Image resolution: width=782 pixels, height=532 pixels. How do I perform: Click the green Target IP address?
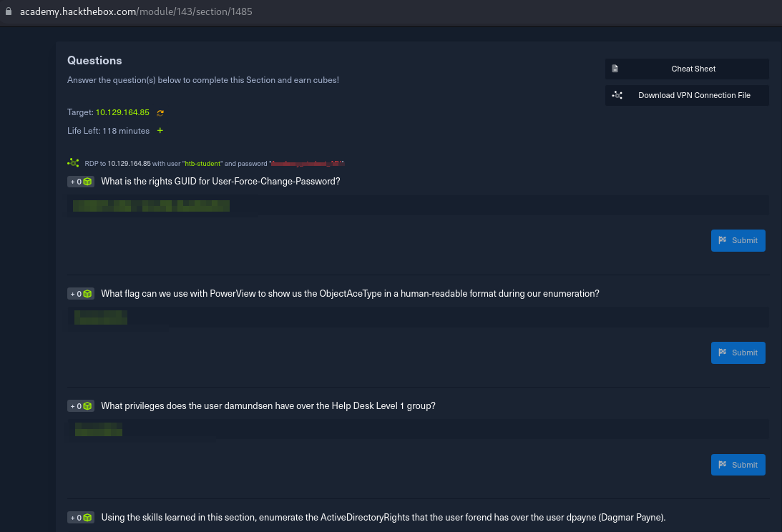tap(122, 112)
